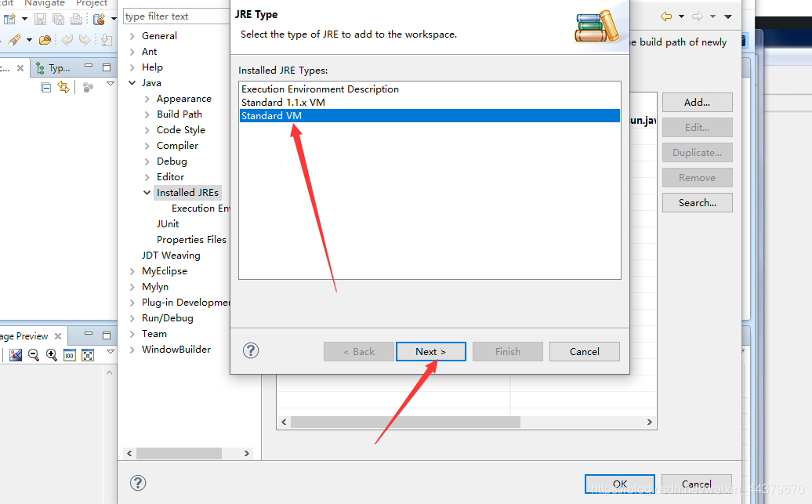Select Execution Environment Description JRE type

coord(430,89)
